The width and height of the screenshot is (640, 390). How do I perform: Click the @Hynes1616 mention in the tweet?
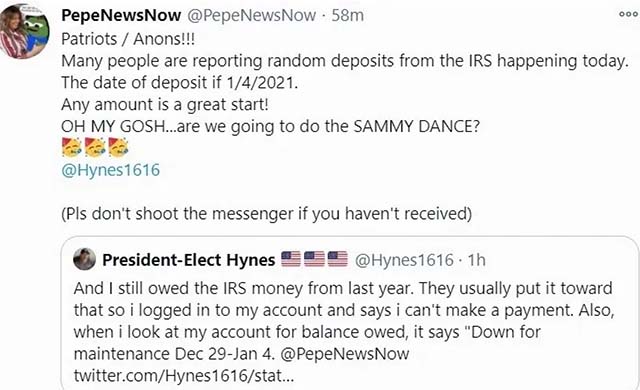(x=111, y=170)
